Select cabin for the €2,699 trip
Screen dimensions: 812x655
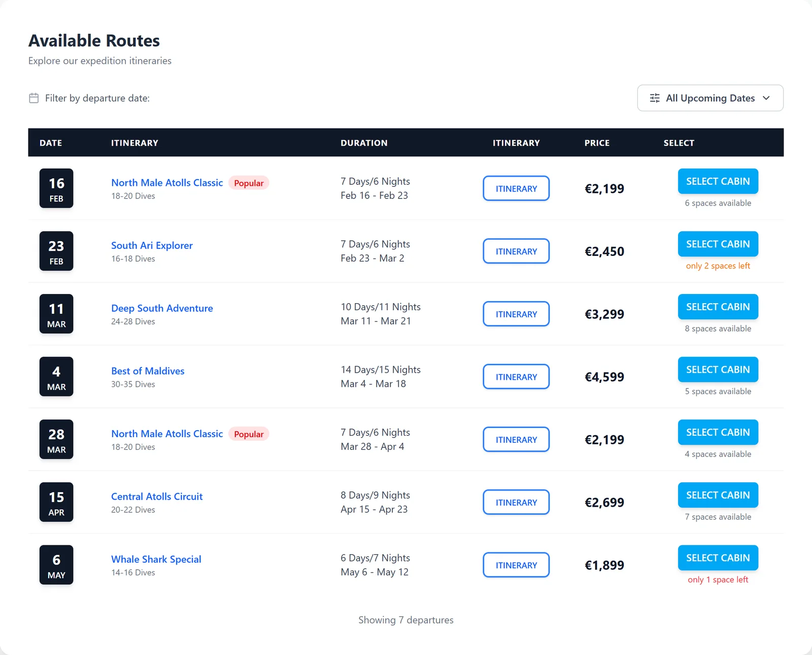click(718, 495)
